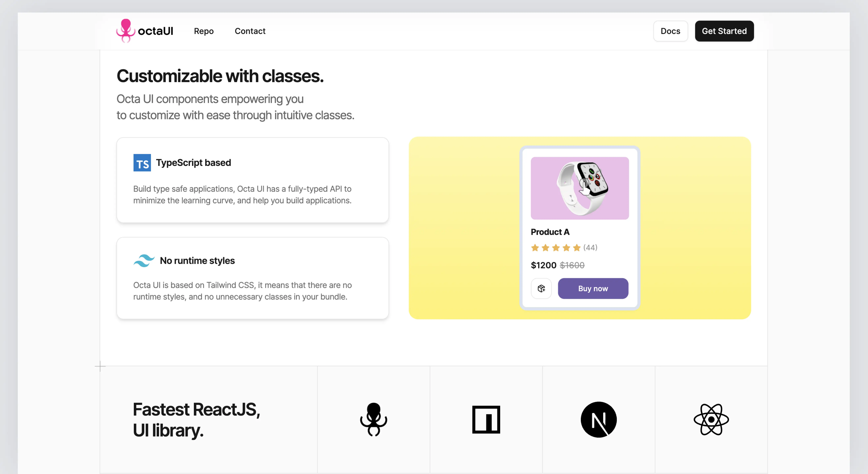Image resolution: width=868 pixels, height=474 pixels.
Task: Click the Docs button
Action: [670, 31]
